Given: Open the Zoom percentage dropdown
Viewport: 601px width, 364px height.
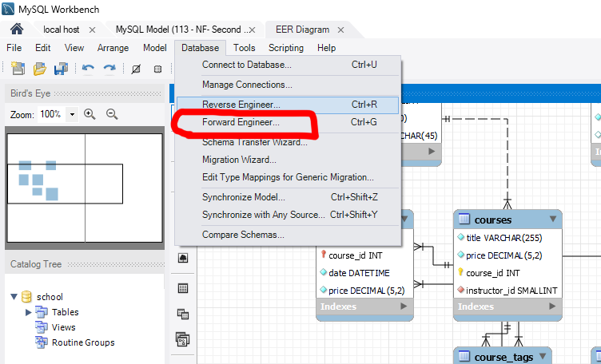Looking at the screenshot, I should pyautogui.click(x=72, y=114).
